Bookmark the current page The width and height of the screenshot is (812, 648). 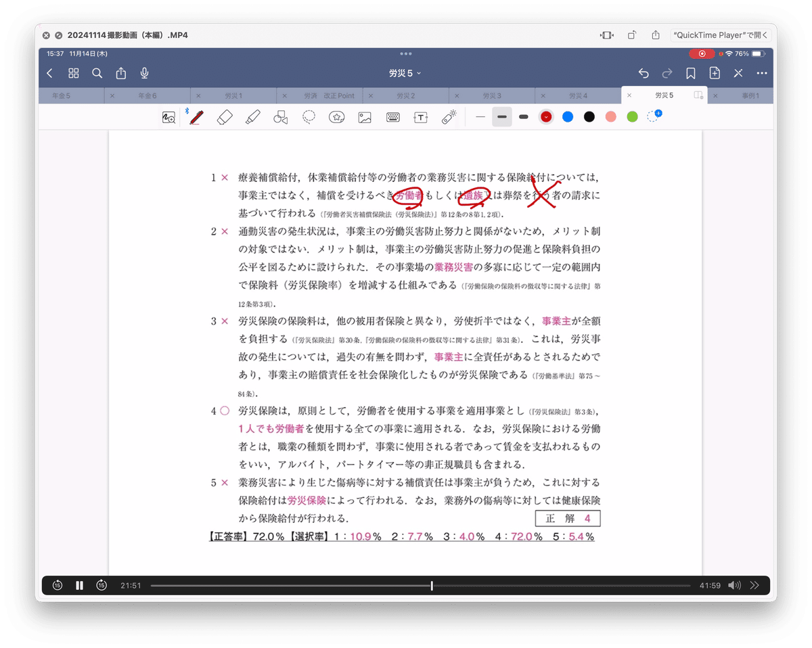pyautogui.click(x=691, y=73)
